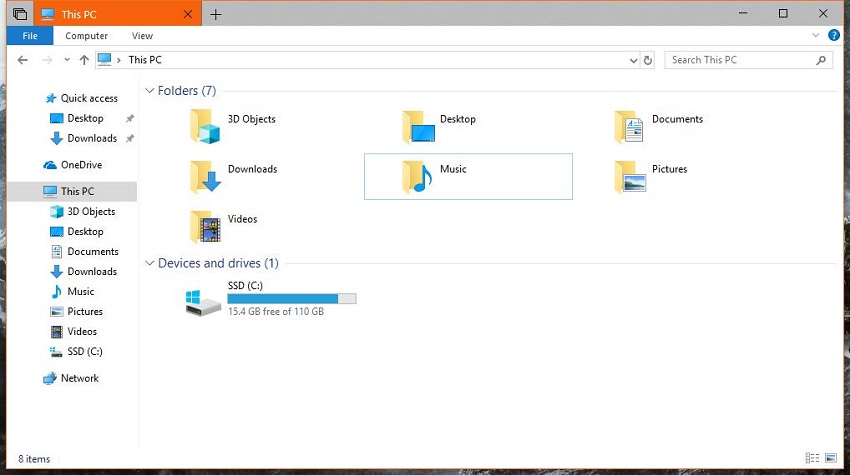Switch to details view in status bar
Screen dimensions: 850x475
tap(811, 459)
